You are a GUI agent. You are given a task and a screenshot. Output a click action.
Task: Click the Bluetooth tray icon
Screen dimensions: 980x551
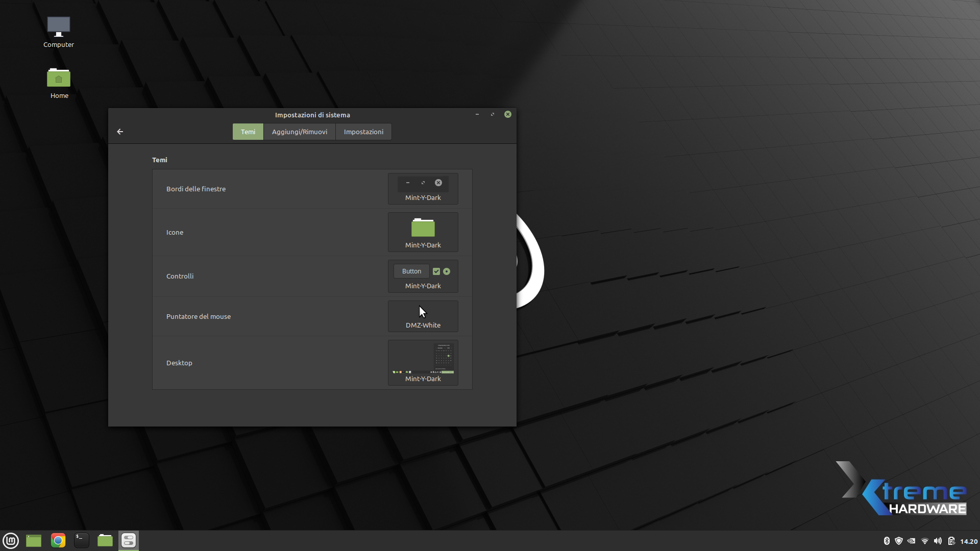[x=887, y=541]
